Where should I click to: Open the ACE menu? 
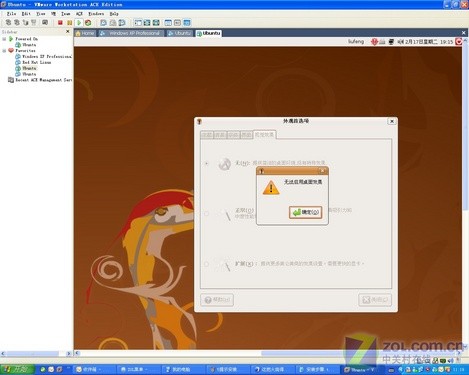[79, 14]
